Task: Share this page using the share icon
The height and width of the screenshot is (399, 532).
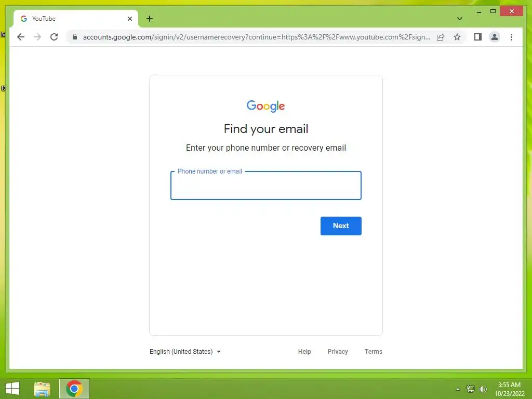Action: click(x=441, y=37)
